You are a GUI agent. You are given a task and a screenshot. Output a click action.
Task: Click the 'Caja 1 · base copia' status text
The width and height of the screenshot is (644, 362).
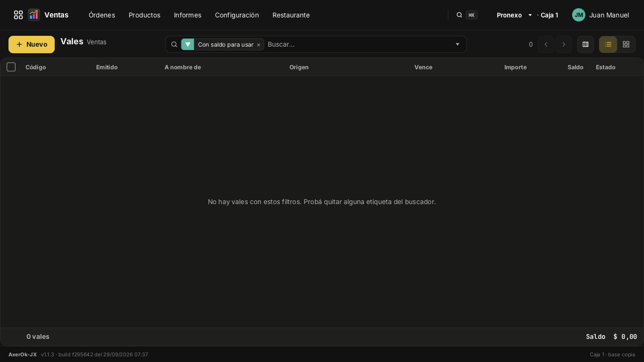(x=612, y=354)
